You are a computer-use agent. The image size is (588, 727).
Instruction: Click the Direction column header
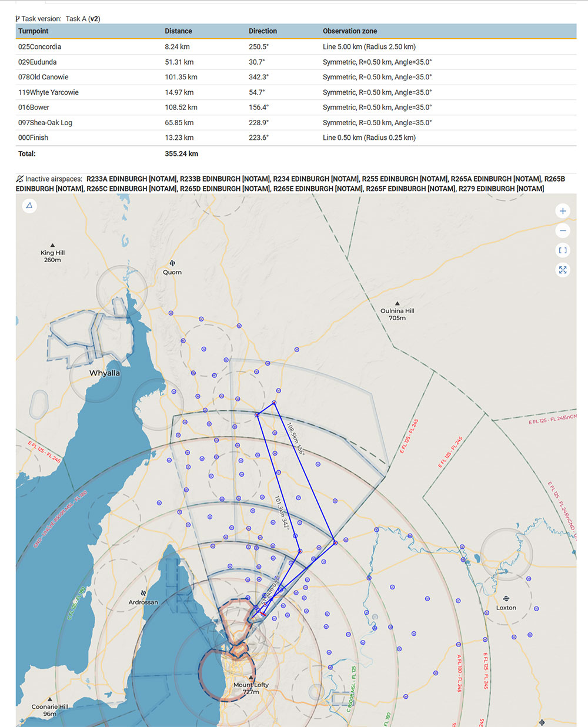click(x=263, y=31)
